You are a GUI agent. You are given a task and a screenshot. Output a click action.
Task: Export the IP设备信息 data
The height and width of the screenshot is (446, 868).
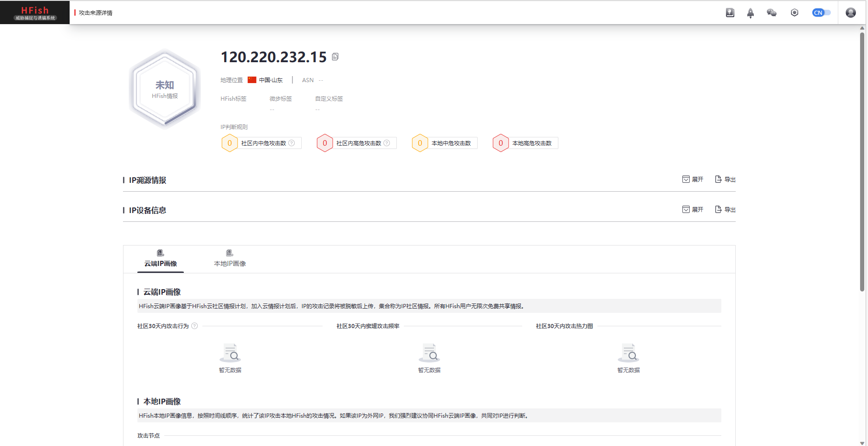click(725, 210)
